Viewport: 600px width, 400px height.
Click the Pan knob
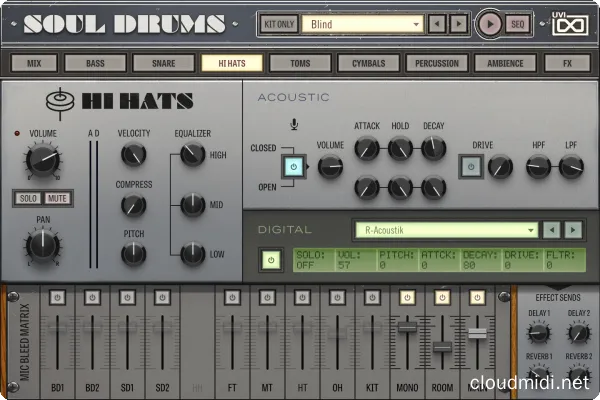(43, 246)
